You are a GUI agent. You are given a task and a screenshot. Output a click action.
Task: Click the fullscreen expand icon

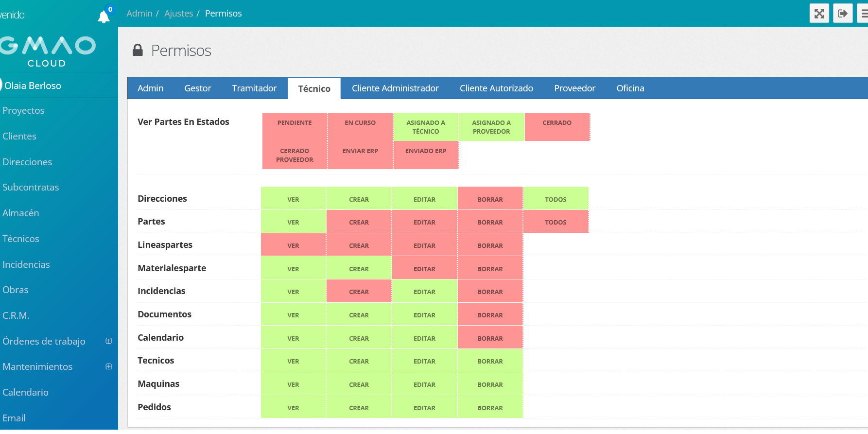click(819, 13)
